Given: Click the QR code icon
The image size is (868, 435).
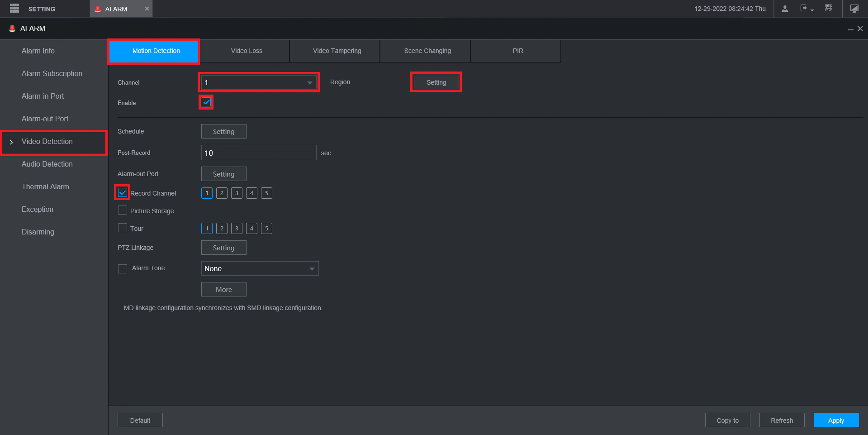Looking at the screenshot, I should pyautogui.click(x=829, y=8).
